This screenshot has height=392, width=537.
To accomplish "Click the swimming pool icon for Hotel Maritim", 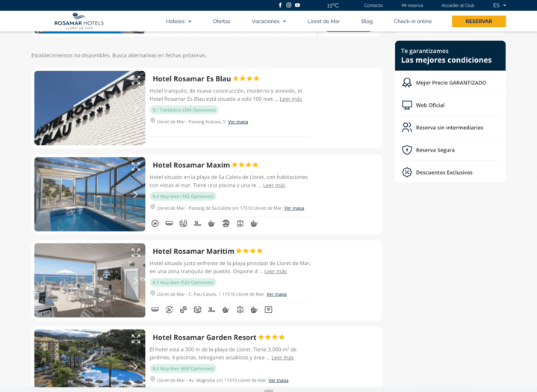I will pyautogui.click(x=211, y=309).
